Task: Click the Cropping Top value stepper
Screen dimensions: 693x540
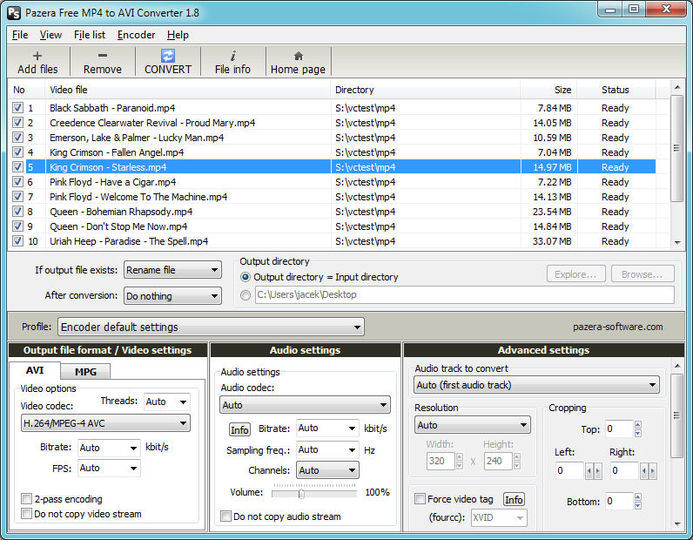Action: [638, 429]
